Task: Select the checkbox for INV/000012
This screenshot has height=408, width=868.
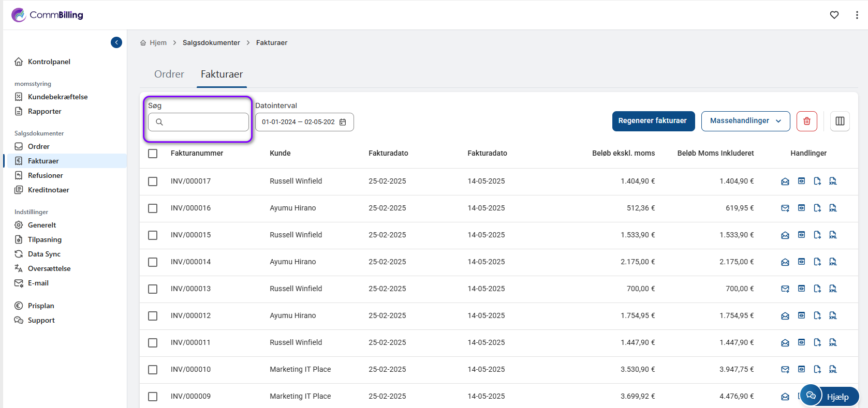Action: click(153, 316)
